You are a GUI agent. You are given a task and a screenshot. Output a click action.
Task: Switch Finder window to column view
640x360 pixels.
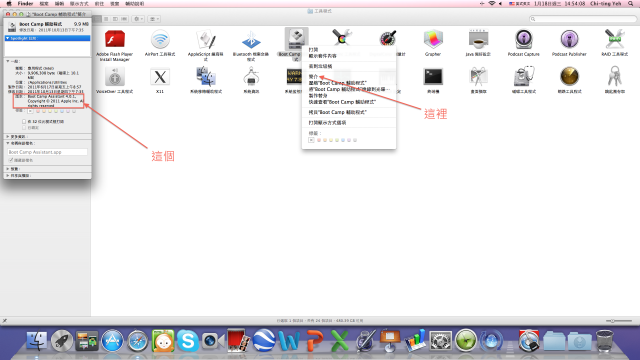tap(115, 19)
